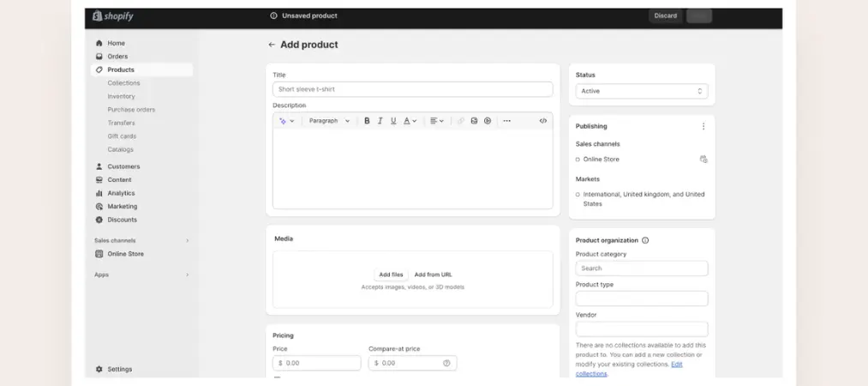Open the AI magic text generator
Viewport: 868px width, 386px height.
286,121
